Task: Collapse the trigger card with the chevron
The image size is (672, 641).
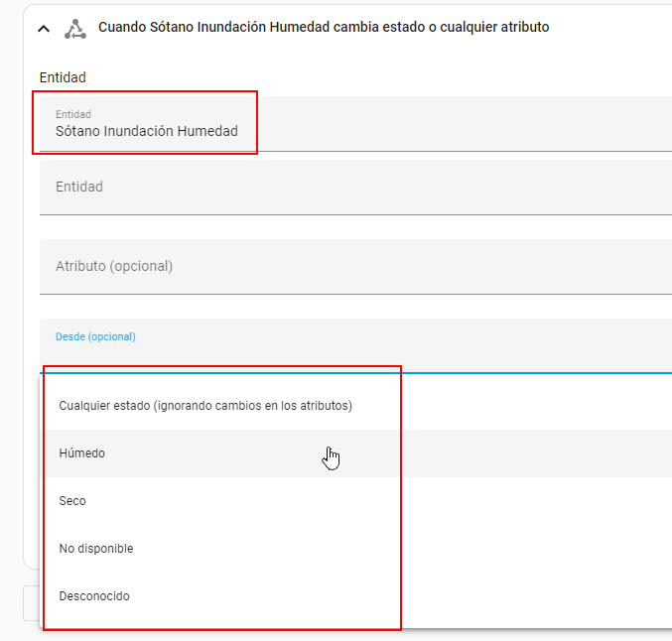Action: pos(43,29)
